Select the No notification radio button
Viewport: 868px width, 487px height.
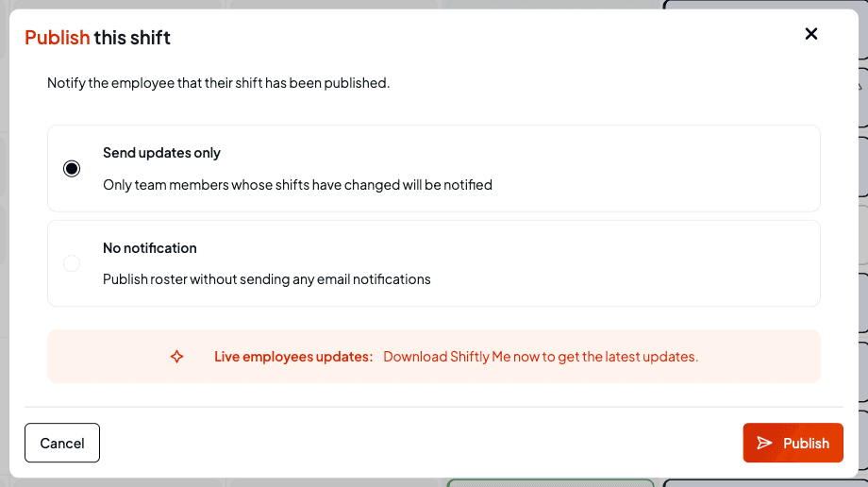[72, 263]
